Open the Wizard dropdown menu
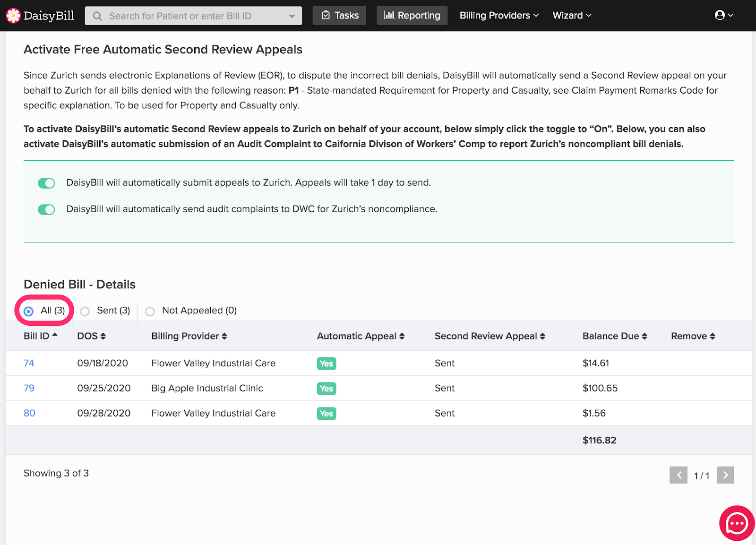Image resolution: width=756 pixels, height=545 pixels. [572, 16]
